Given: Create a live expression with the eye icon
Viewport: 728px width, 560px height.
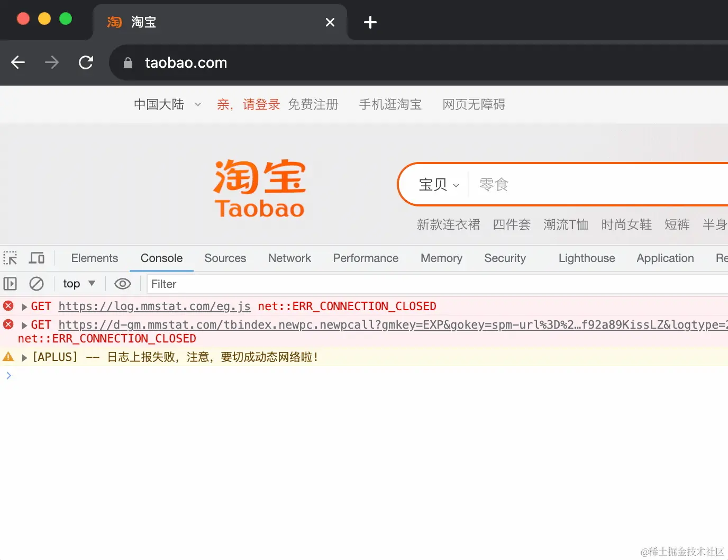Looking at the screenshot, I should point(123,284).
